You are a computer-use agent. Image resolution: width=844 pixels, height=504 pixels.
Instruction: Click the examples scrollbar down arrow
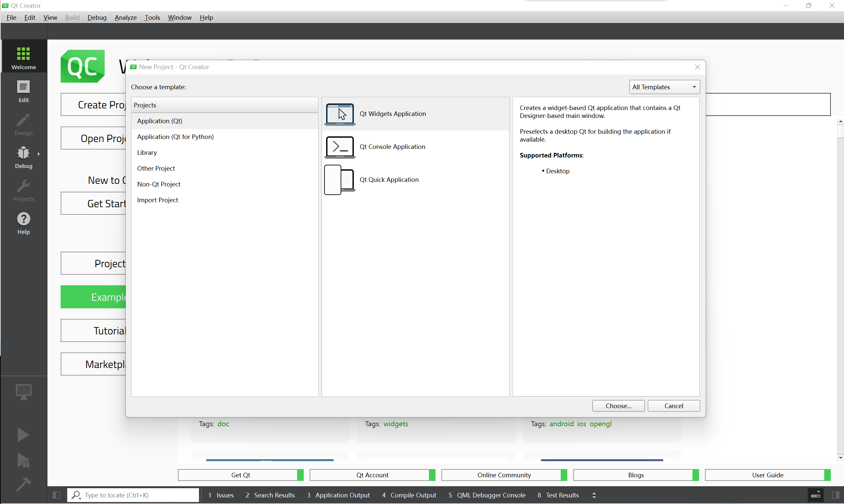click(x=840, y=458)
